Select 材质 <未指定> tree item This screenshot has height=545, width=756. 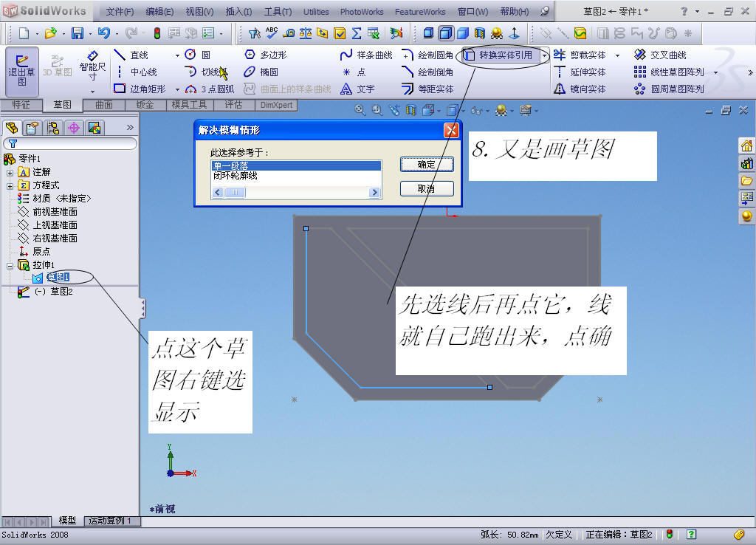[x=54, y=199]
